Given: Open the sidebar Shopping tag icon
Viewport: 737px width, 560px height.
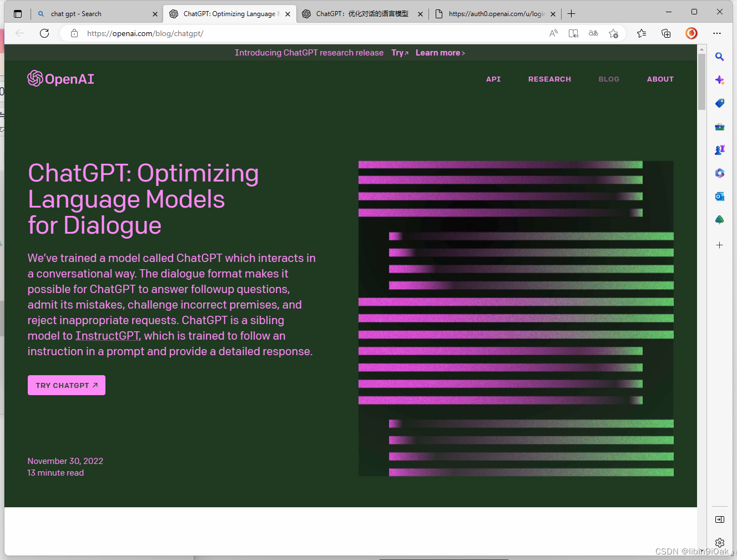Looking at the screenshot, I should 720,103.
